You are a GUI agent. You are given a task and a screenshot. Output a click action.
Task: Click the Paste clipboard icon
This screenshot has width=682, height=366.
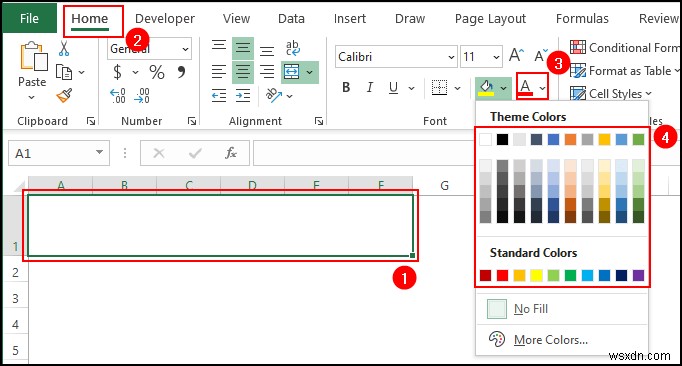click(33, 57)
